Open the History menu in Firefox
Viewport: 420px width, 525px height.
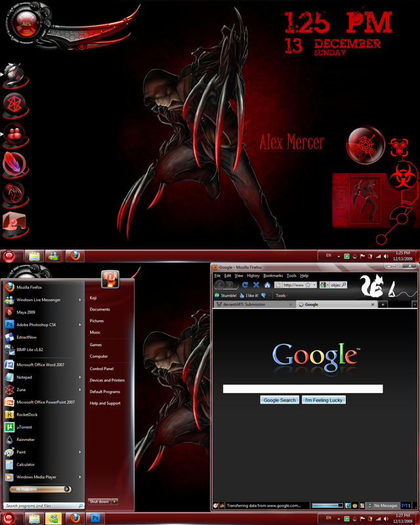pyautogui.click(x=253, y=276)
